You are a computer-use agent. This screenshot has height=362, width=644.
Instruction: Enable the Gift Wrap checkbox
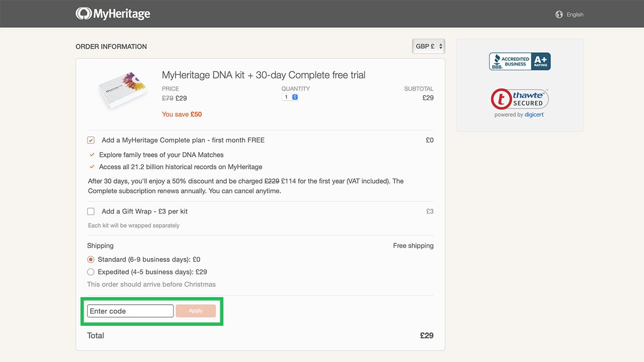click(x=91, y=212)
